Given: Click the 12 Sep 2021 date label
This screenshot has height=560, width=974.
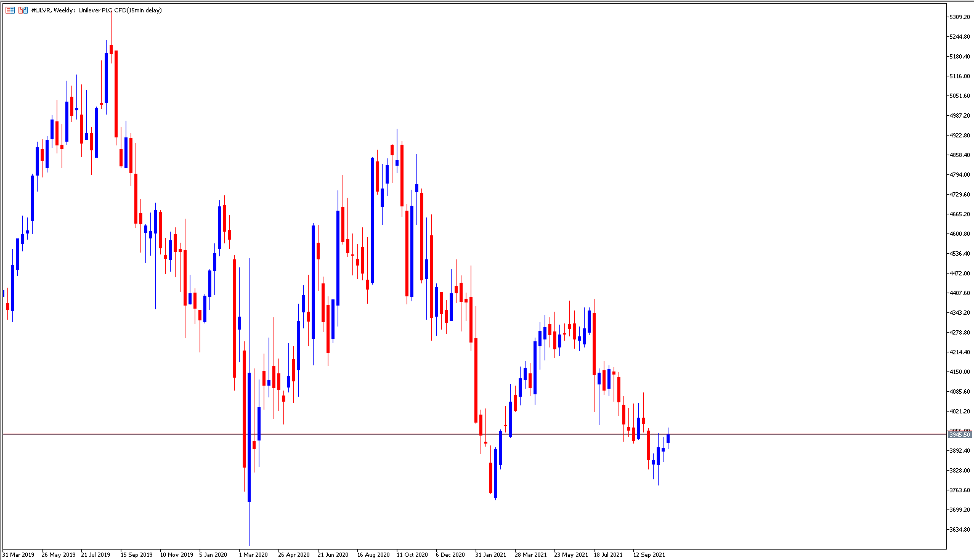Looking at the screenshot, I should point(649,554).
